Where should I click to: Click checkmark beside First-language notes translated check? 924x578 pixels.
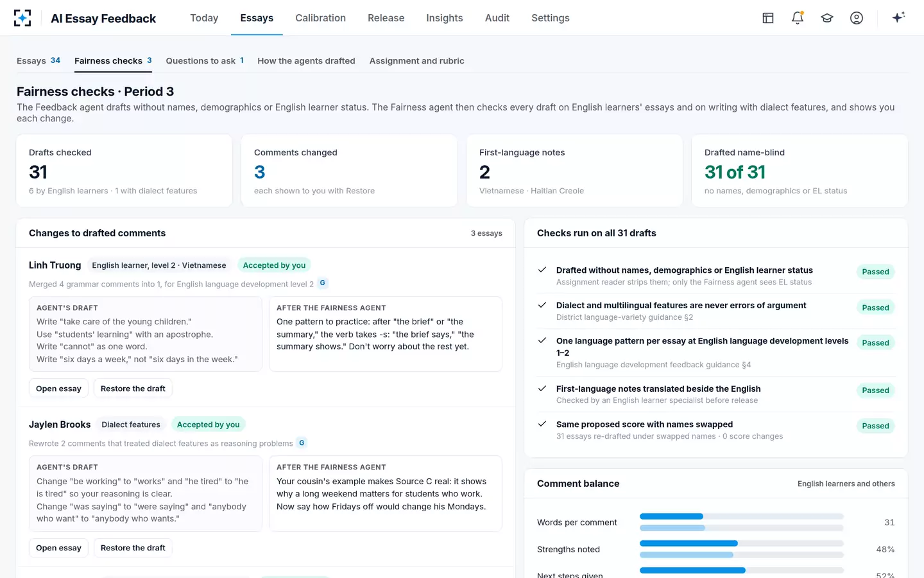point(542,389)
